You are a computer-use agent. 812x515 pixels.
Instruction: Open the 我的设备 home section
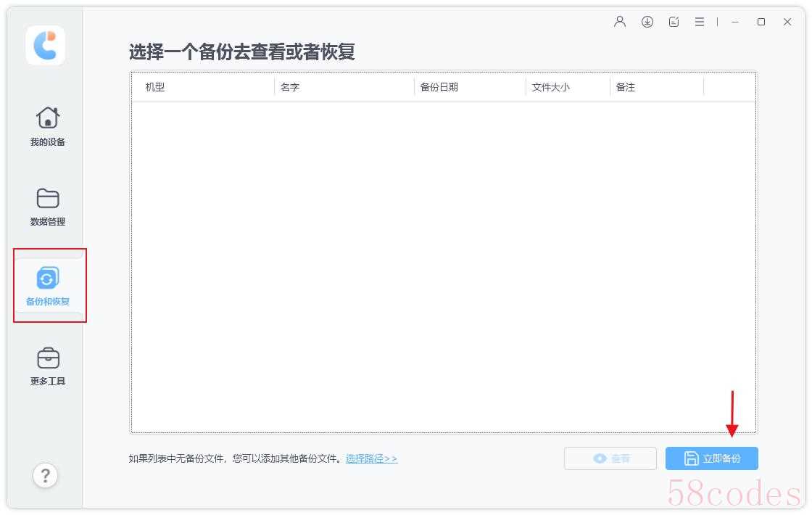(x=48, y=126)
